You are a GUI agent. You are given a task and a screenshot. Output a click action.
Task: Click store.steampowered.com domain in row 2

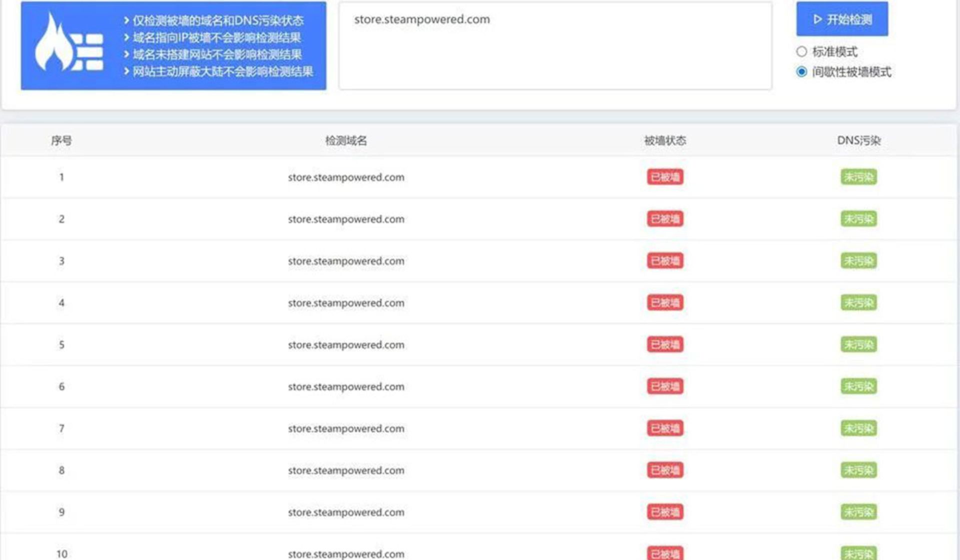click(346, 219)
